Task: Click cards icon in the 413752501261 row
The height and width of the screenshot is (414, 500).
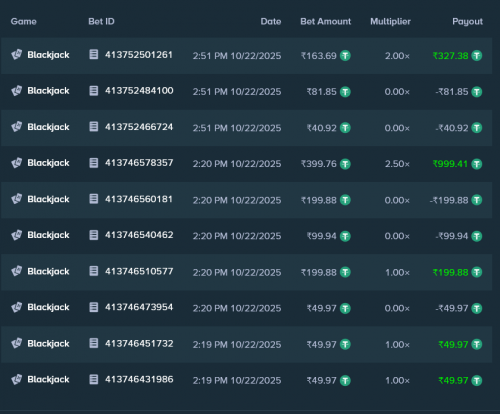Action: click(17, 54)
